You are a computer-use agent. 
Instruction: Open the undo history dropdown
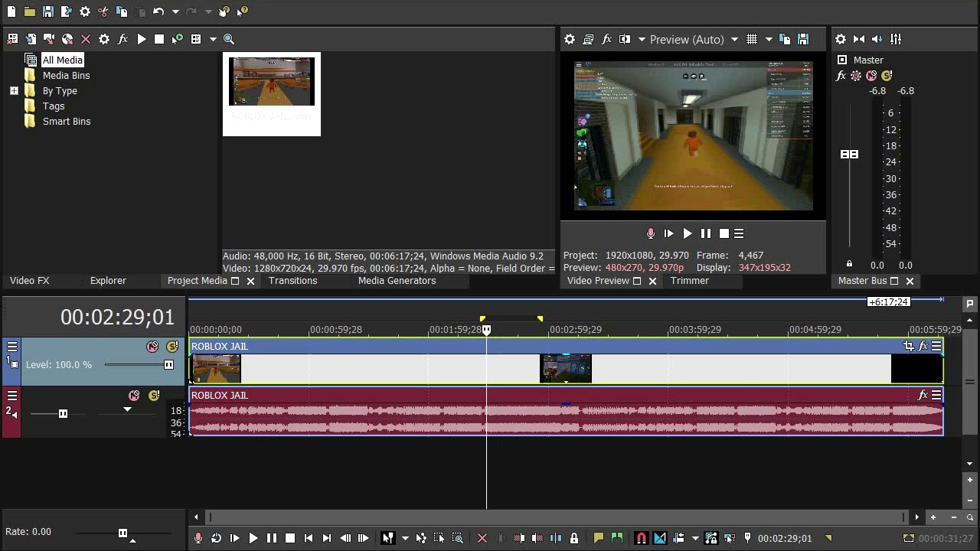175,11
